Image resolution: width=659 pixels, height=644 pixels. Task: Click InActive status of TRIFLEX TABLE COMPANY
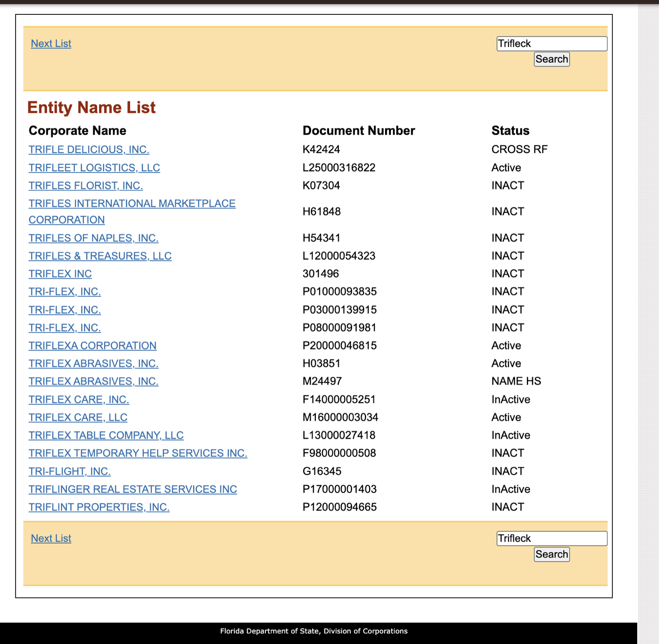pos(511,435)
